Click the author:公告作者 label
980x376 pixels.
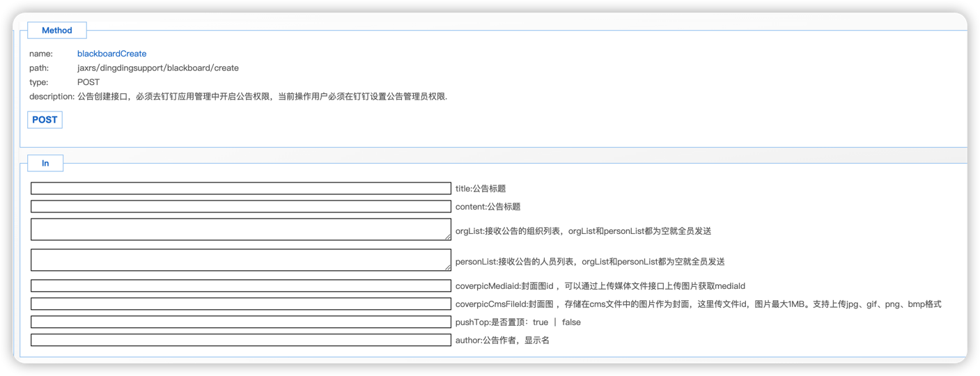click(502, 340)
